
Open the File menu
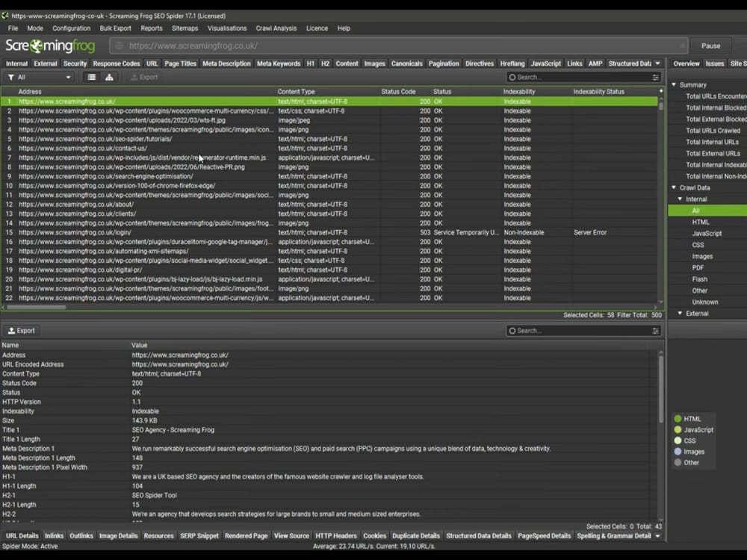(13, 28)
